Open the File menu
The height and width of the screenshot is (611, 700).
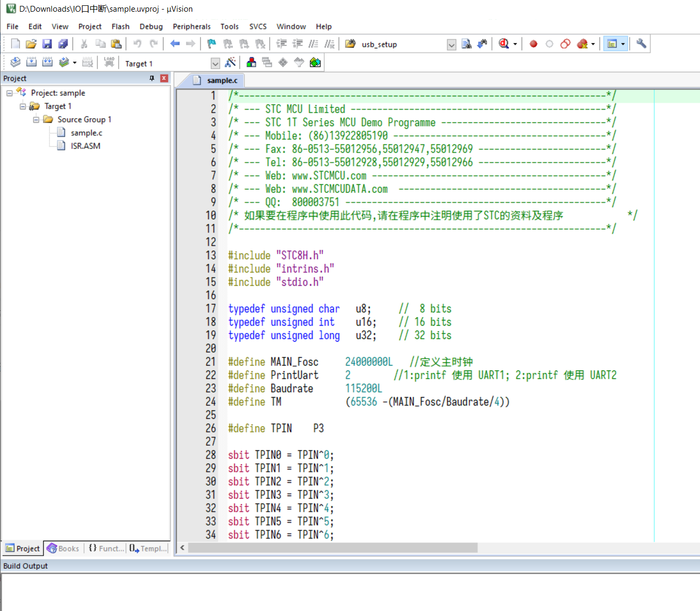13,27
